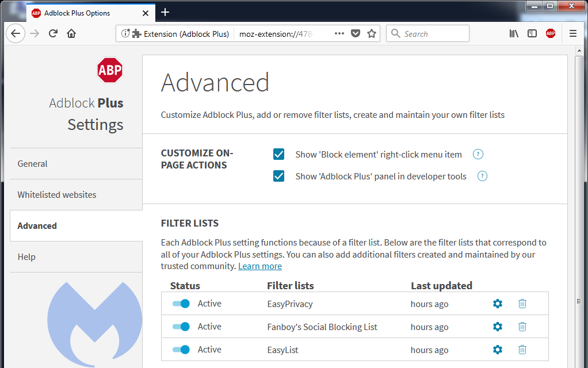Click Fanboy's Social Blocking List name
Screen dimensions: 588x368
322,327
